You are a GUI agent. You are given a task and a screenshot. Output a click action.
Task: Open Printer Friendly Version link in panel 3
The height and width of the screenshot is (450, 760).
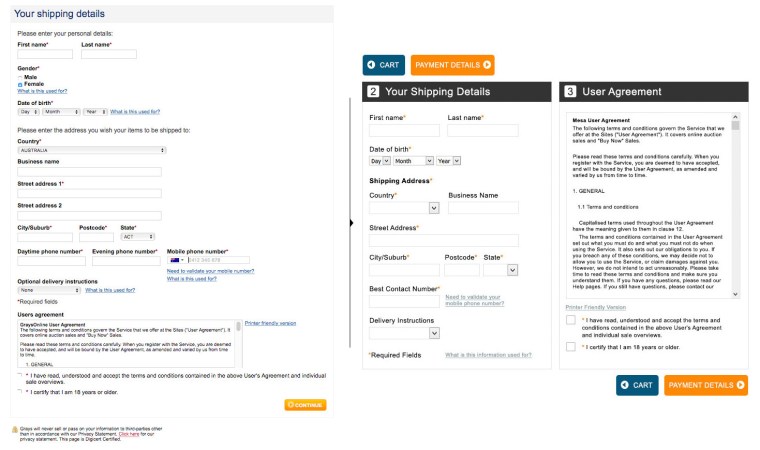595,306
